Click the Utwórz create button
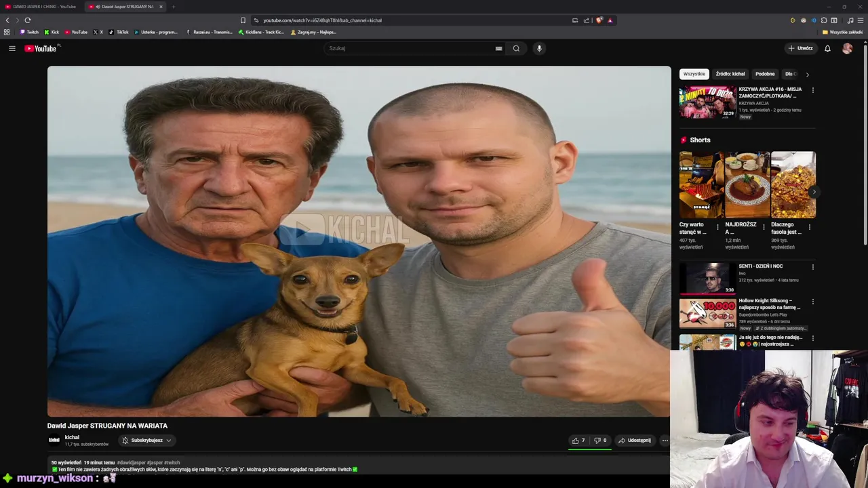The image size is (868, 488). coord(800,48)
